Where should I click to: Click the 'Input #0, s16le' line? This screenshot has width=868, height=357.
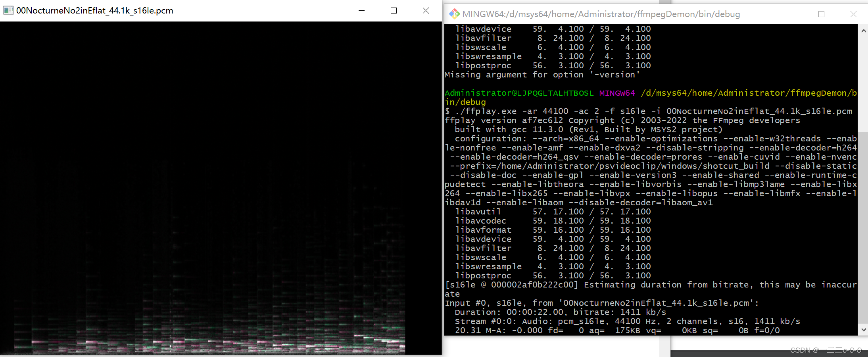(601, 303)
